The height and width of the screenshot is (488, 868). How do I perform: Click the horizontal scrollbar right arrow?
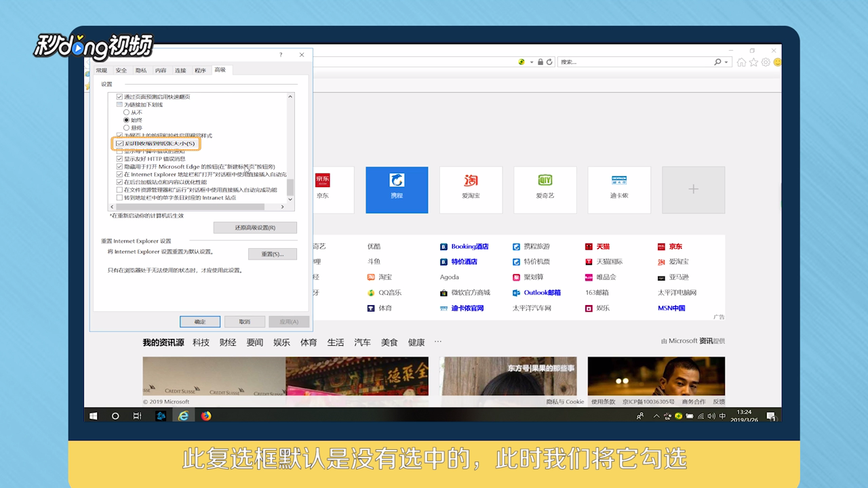click(283, 207)
